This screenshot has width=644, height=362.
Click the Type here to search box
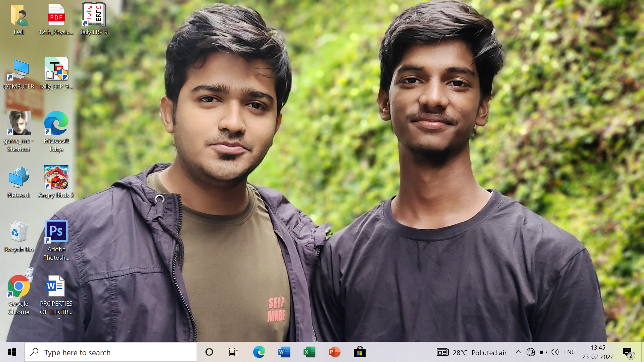tap(111, 352)
